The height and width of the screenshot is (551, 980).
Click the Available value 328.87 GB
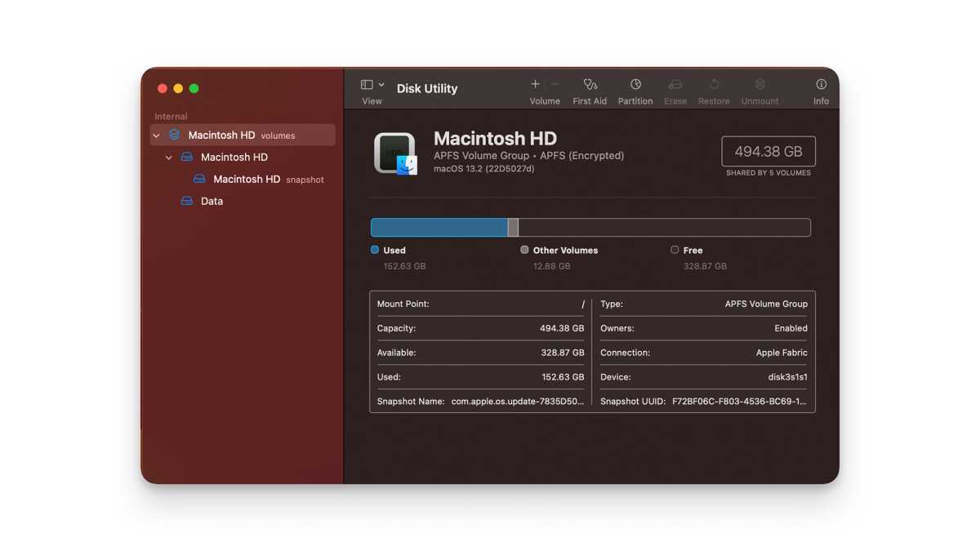(x=563, y=353)
